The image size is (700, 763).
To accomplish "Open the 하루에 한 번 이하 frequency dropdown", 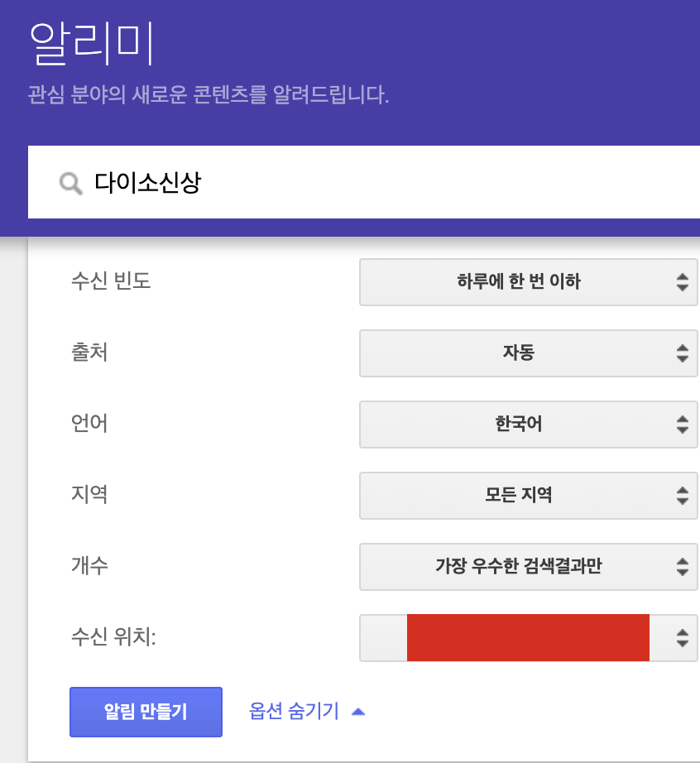I will pyautogui.click(x=519, y=282).
